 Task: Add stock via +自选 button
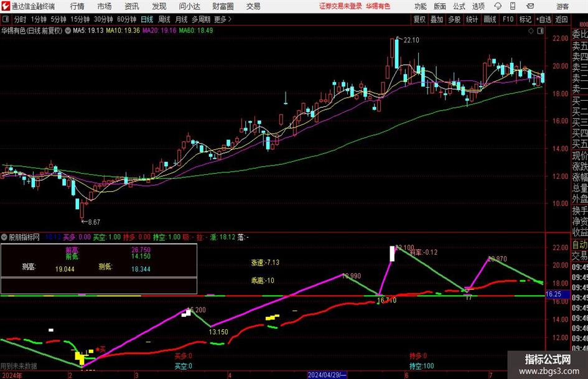(544, 19)
